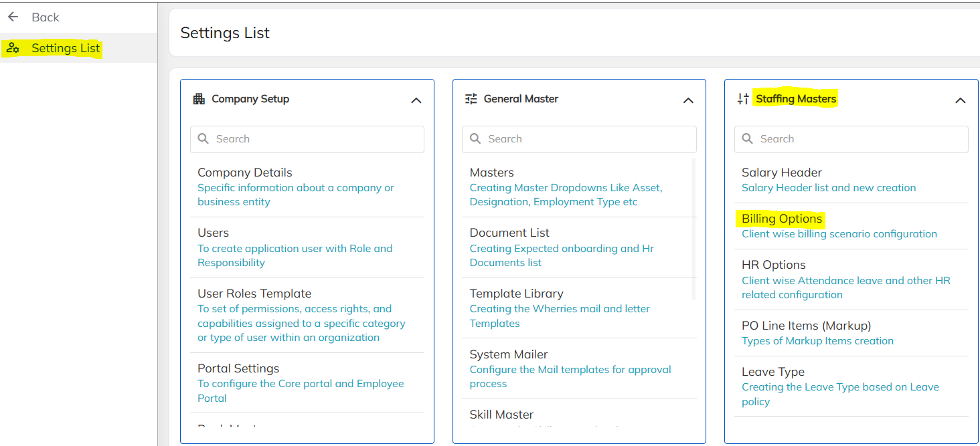Screen dimensions: 980x446
Task: Click the Company Setup building icon
Action: coord(199,99)
